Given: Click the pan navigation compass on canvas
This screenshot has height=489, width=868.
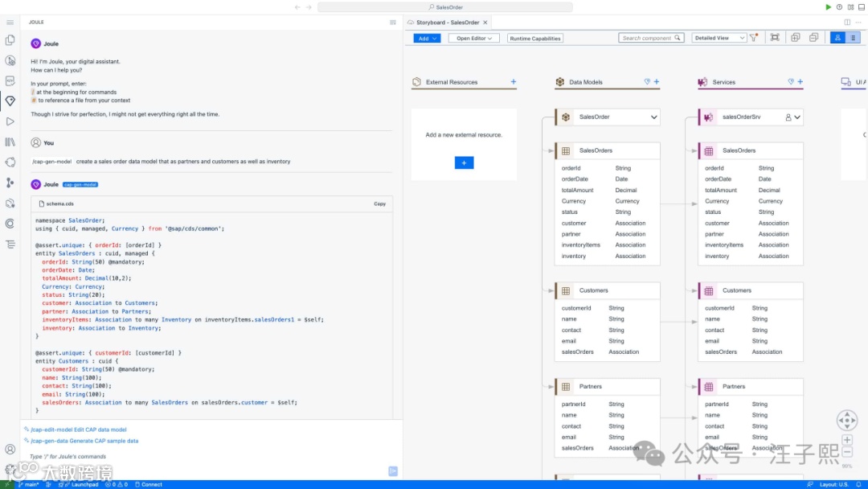Looking at the screenshot, I should 847,421.
